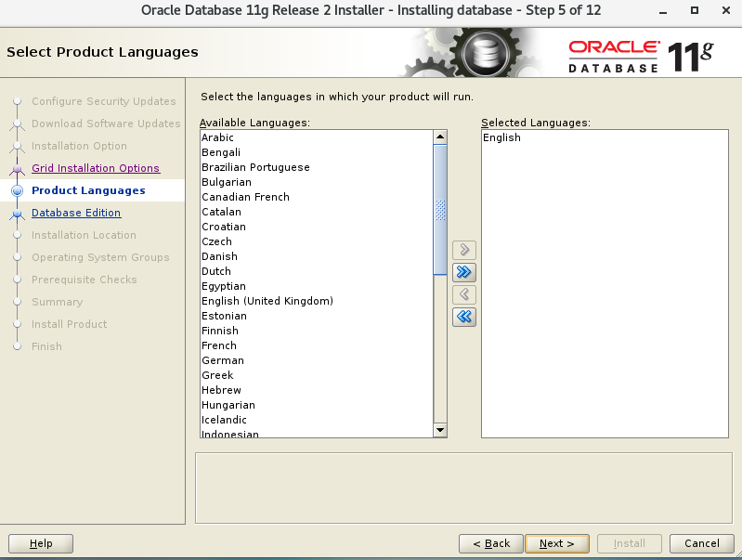Choose Finnish from the list
Viewport: 742px width, 560px height.
pos(317,331)
